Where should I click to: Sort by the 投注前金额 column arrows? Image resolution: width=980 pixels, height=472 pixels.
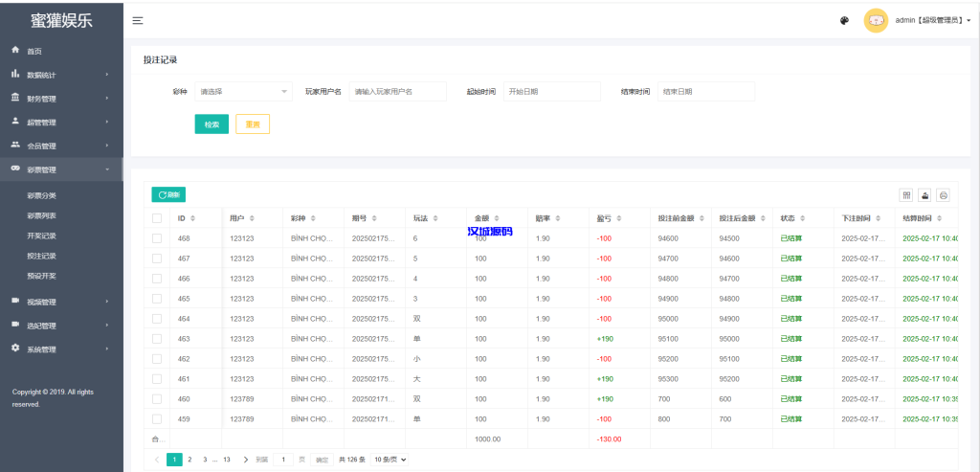[x=702, y=218]
